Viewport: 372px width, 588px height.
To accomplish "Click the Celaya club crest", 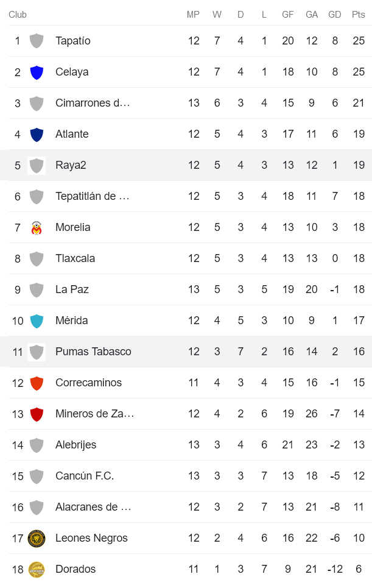I will (x=37, y=72).
